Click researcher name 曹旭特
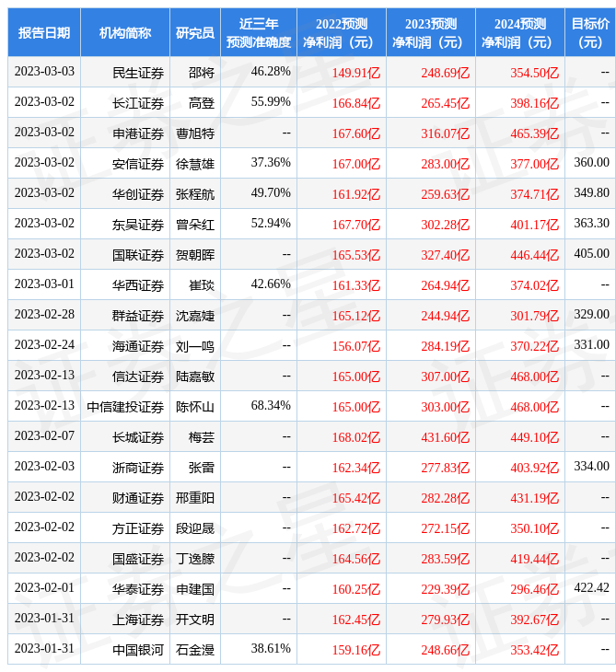This screenshot has width=616, height=672. coord(195,133)
